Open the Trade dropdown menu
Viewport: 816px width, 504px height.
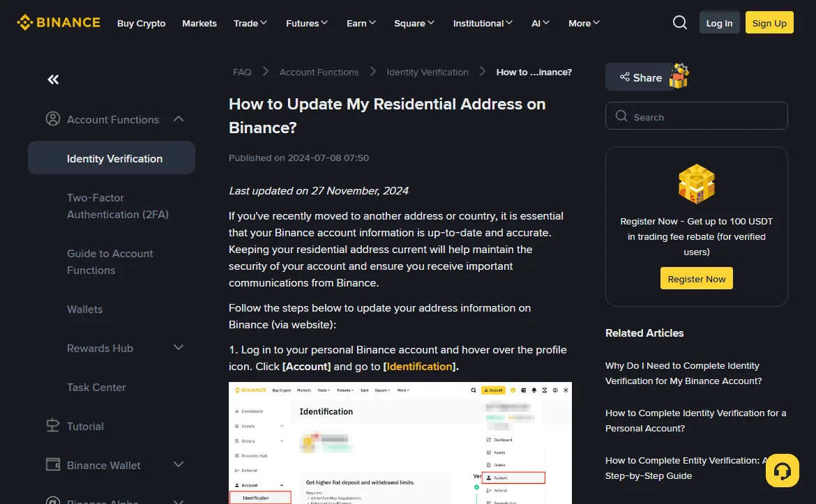(x=250, y=24)
